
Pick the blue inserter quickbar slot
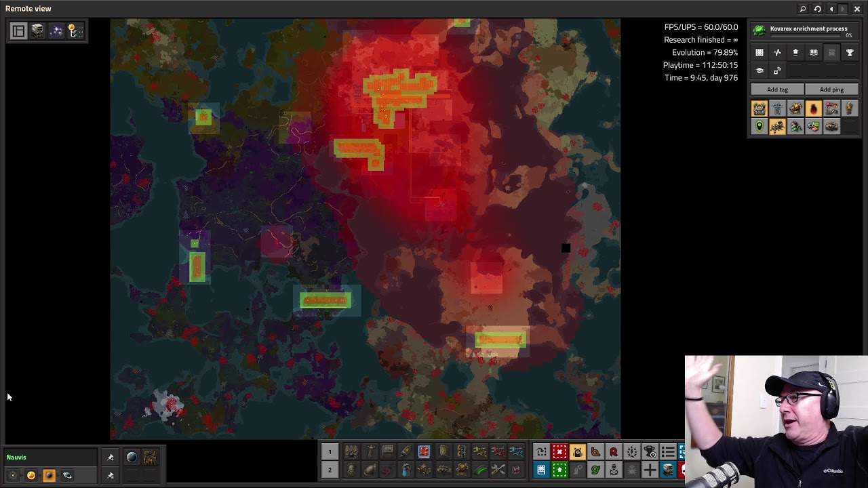click(x=516, y=452)
